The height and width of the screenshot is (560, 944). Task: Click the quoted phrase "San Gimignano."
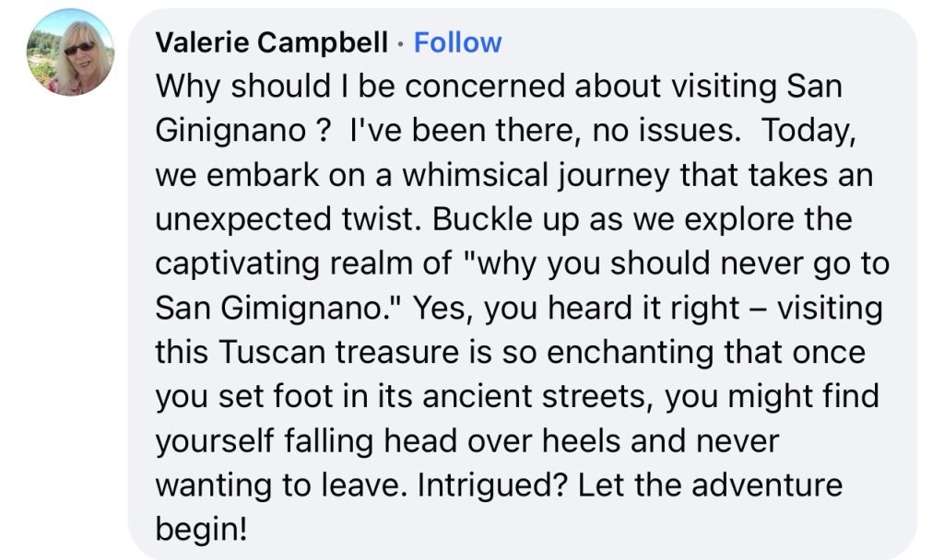pos(278,308)
